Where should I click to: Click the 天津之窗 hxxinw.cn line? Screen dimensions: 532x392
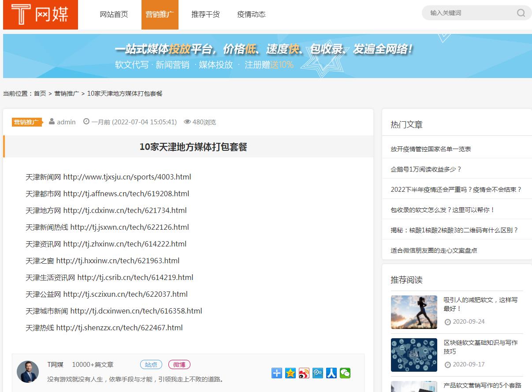point(103,261)
